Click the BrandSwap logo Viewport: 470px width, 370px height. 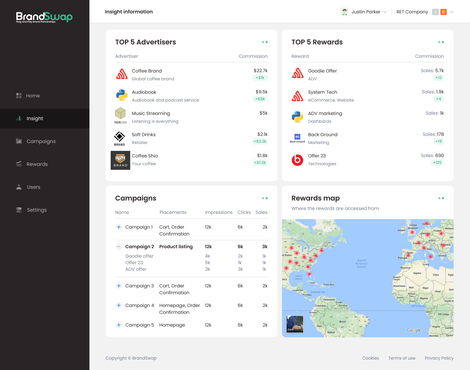click(44, 17)
